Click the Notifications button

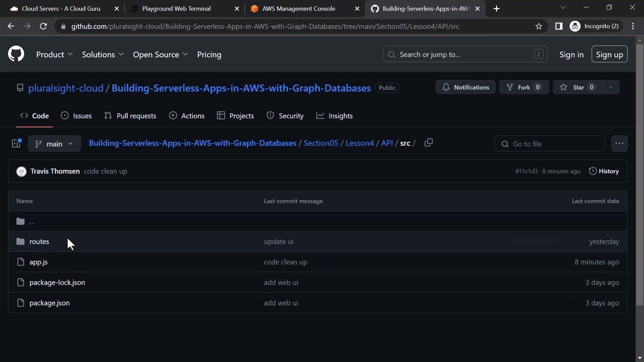click(x=465, y=87)
